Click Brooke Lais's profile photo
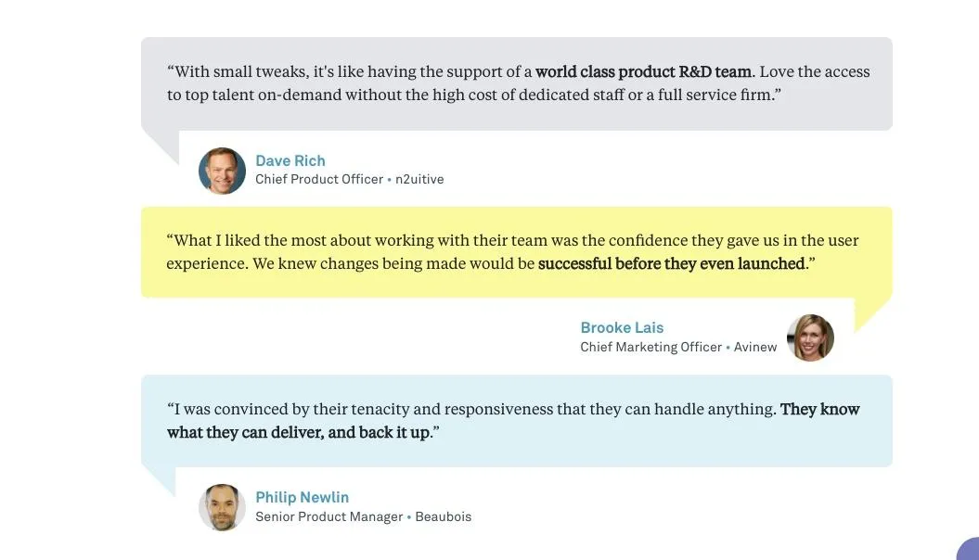 [810, 337]
